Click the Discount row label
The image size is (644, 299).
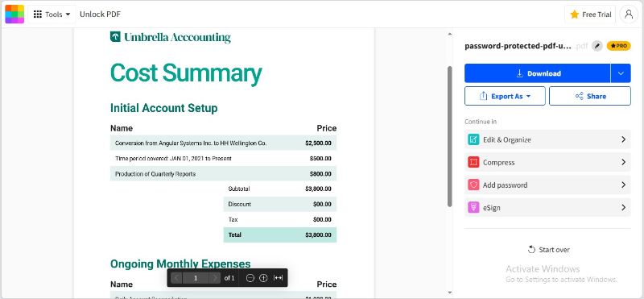tap(239, 204)
